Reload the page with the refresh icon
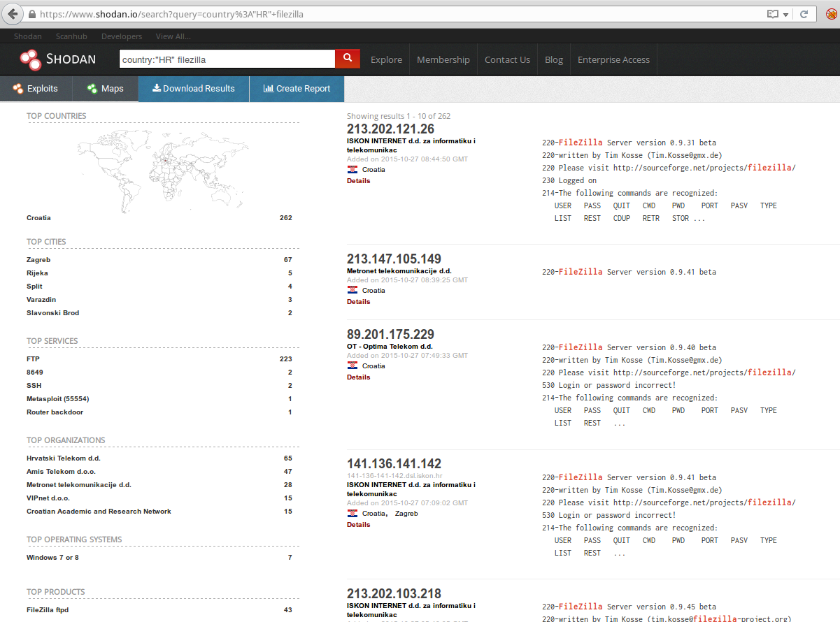Image resolution: width=840 pixels, height=622 pixels. (806, 13)
